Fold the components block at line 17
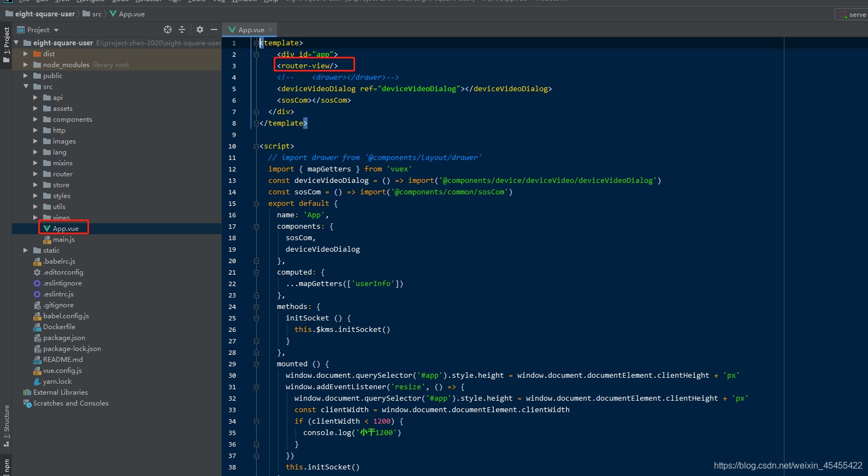The image size is (868, 476). click(256, 227)
